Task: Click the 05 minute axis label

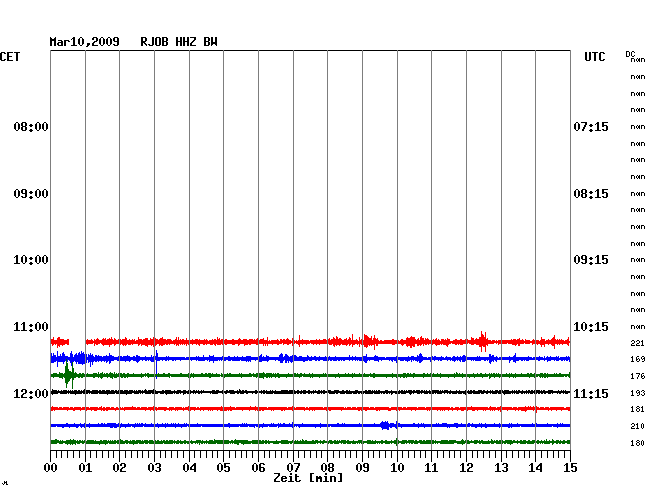Action: tap(223, 468)
